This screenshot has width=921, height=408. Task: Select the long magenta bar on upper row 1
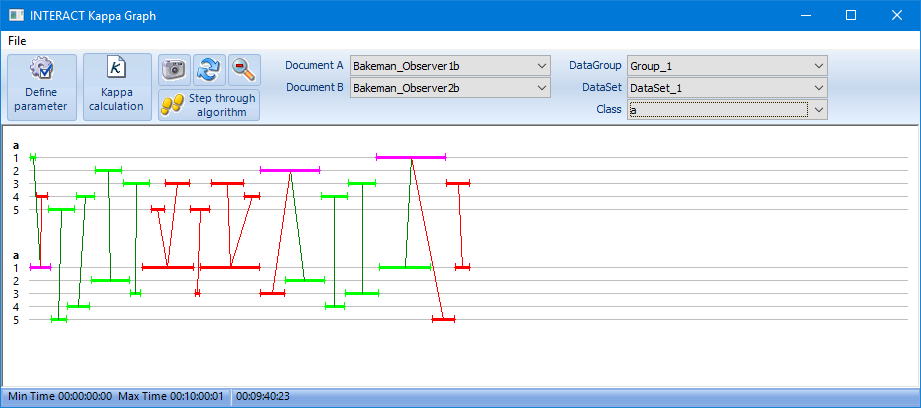(x=410, y=157)
